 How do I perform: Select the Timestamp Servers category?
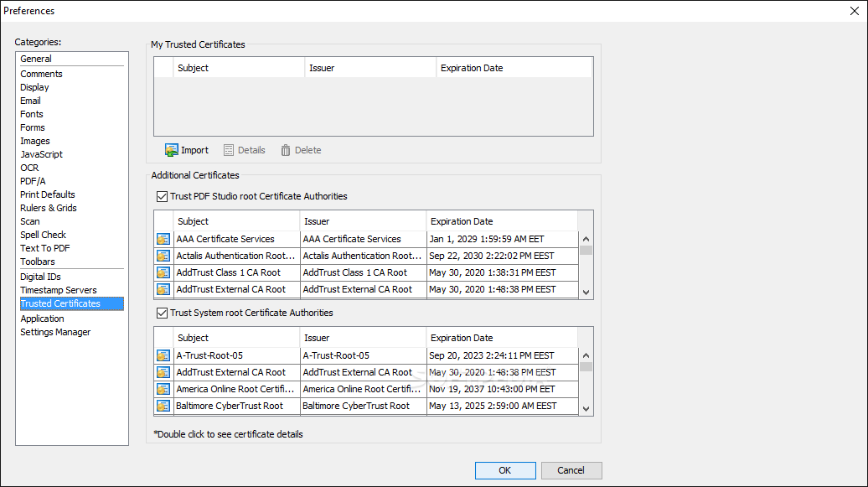click(58, 290)
